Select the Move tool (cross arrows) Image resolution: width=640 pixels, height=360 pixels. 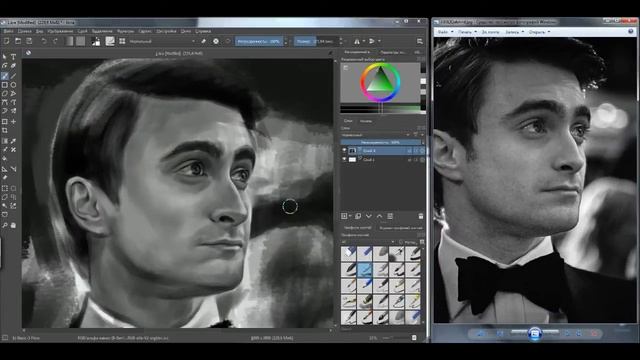[x=13, y=122]
